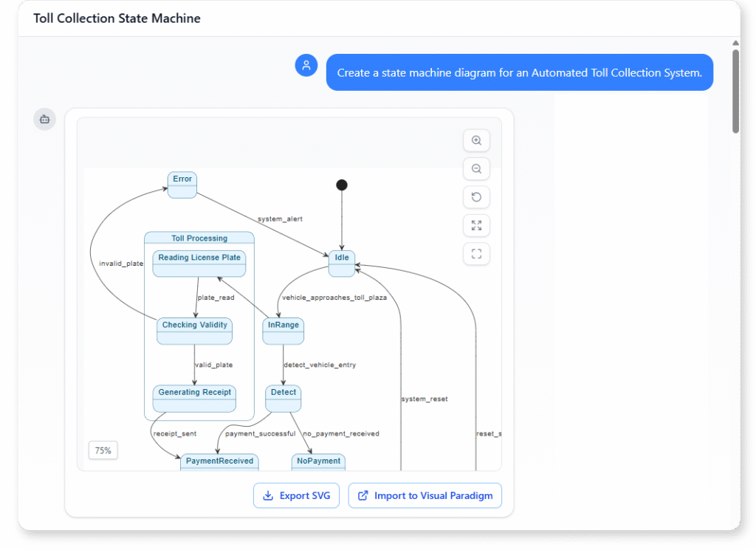Click the Generating Receipt state

(193, 391)
